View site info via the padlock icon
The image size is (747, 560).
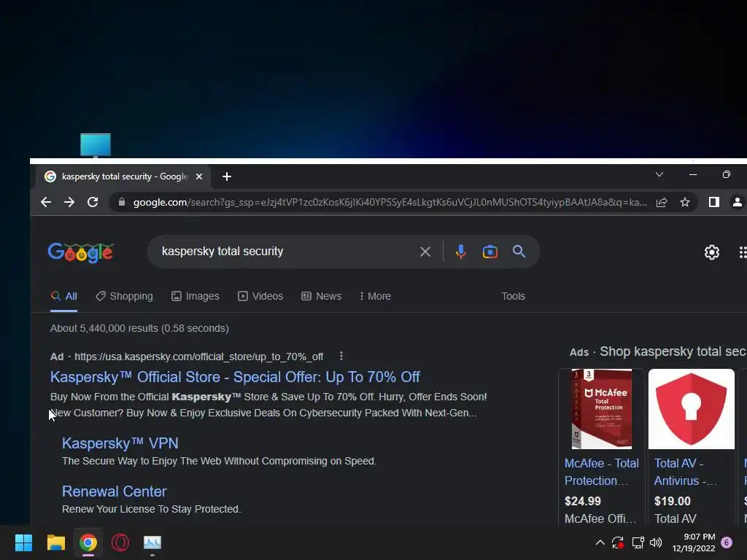(x=122, y=203)
